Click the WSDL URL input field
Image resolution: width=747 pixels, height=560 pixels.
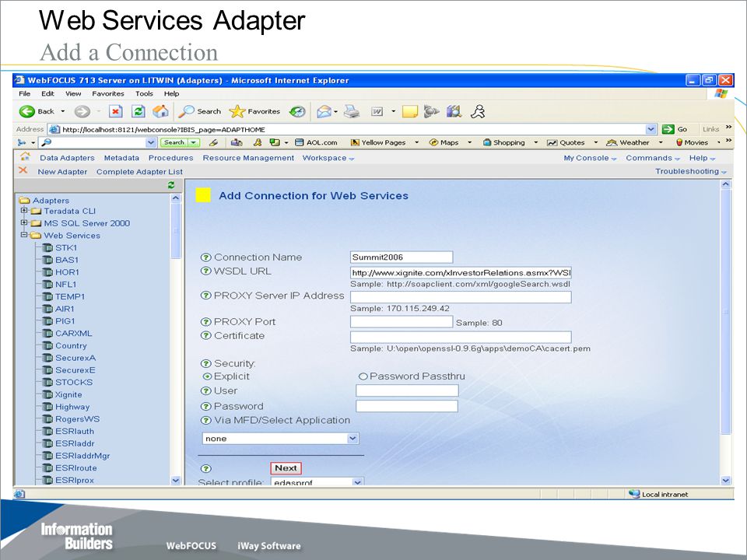461,273
